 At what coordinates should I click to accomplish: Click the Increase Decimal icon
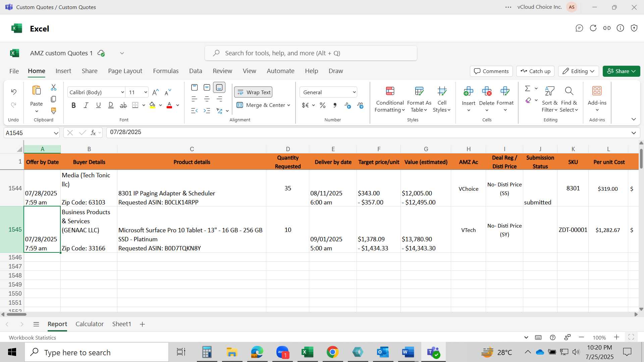pyautogui.click(x=348, y=105)
